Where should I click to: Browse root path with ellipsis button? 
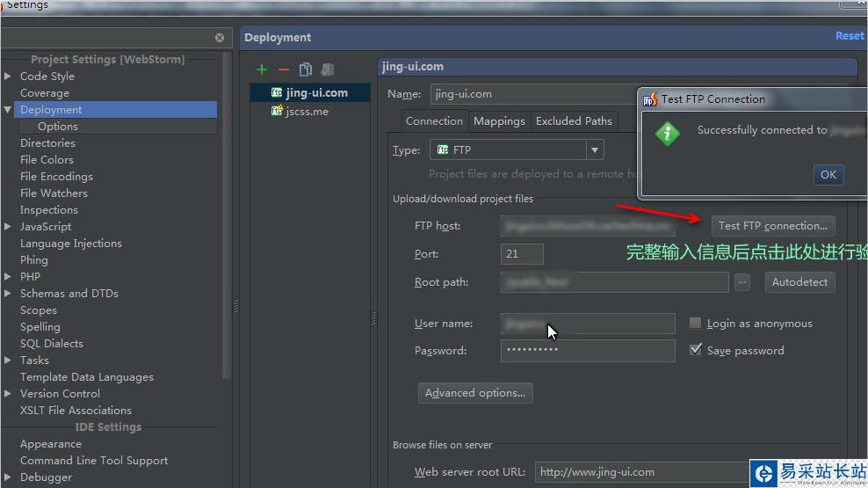(x=742, y=282)
